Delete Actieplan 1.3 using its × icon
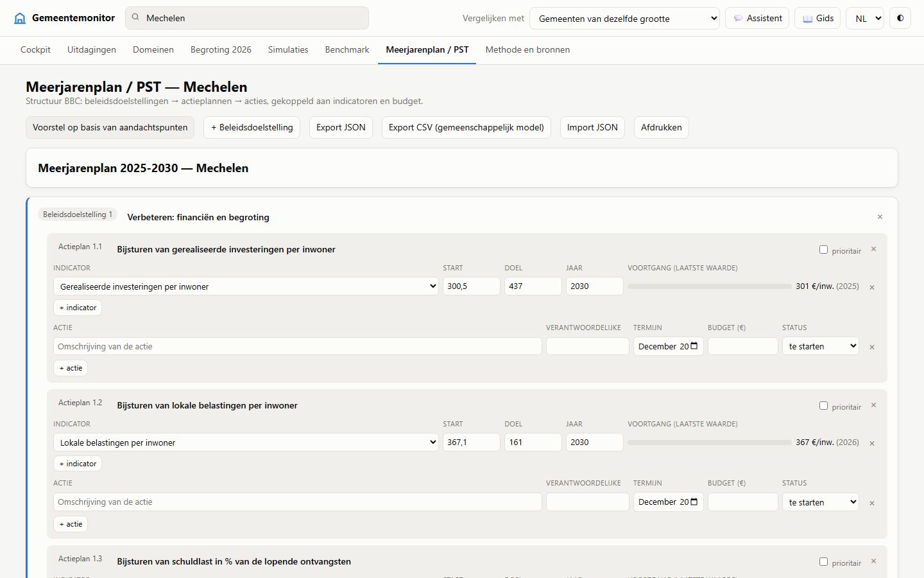924x578 pixels. (x=873, y=561)
